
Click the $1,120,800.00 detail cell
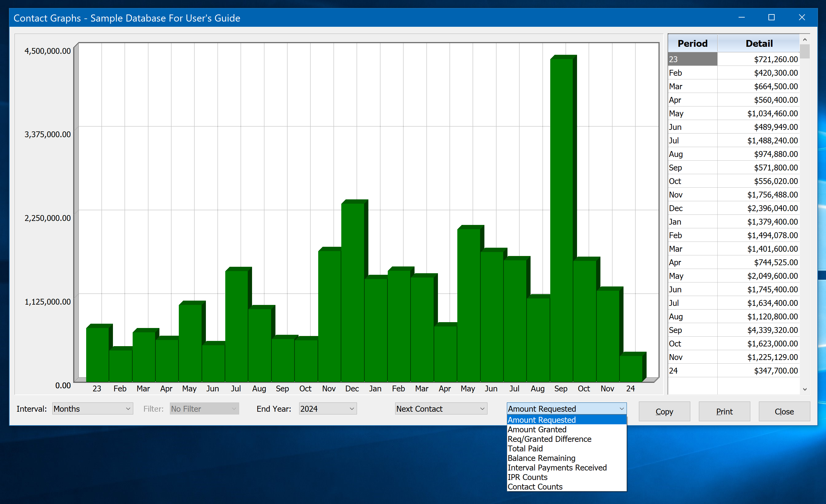pyautogui.click(x=759, y=317)
